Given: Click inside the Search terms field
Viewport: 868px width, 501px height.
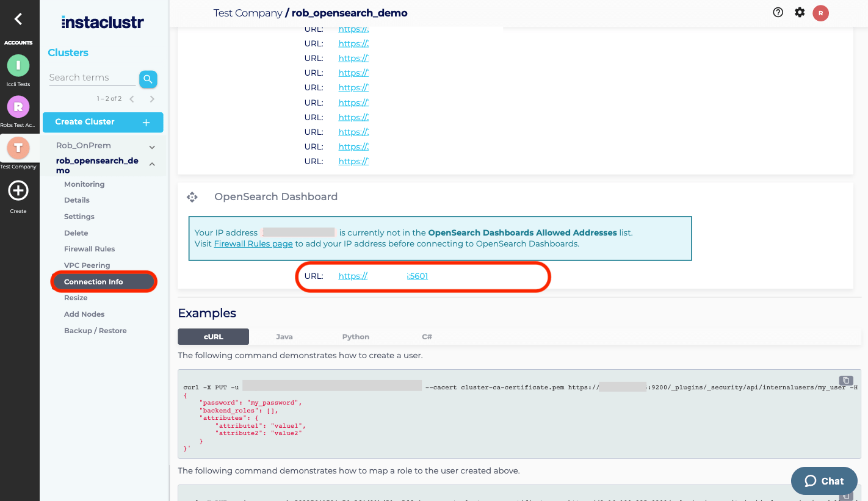Looking at the screenshot, I should click(92, 77).
